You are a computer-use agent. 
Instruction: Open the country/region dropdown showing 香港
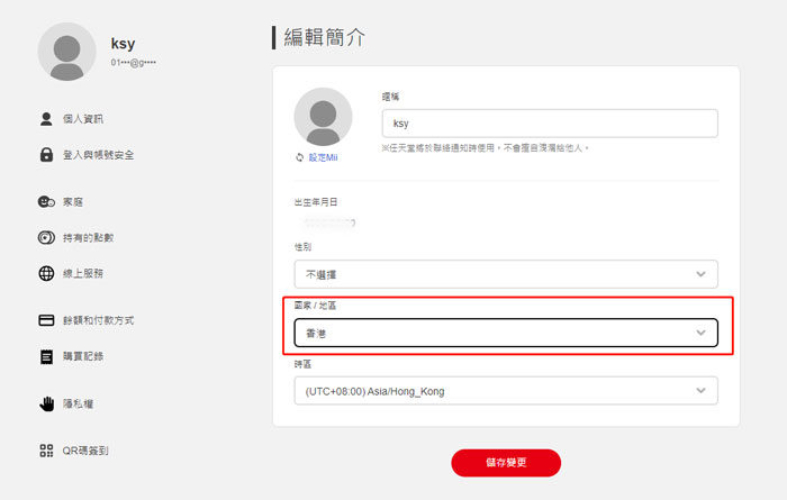pyautogui.click(x=506, y=333)
